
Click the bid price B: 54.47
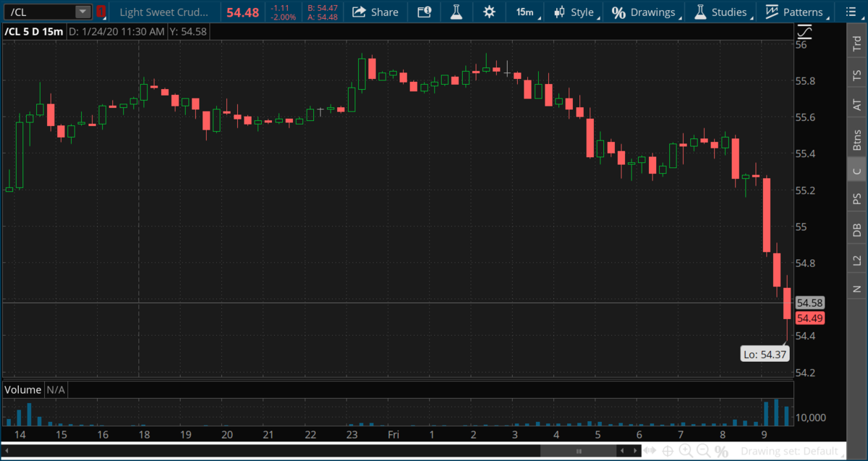pyautogui.click(x=322, y=8)
